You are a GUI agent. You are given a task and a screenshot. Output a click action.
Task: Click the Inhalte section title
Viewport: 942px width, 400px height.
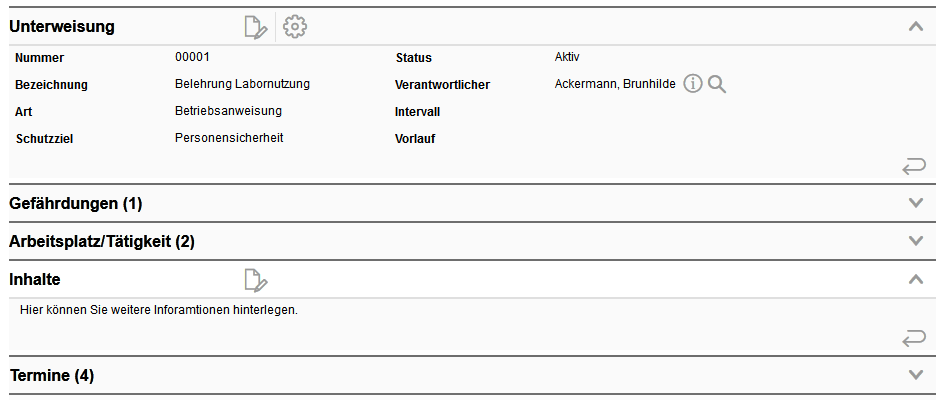[35, 279]
